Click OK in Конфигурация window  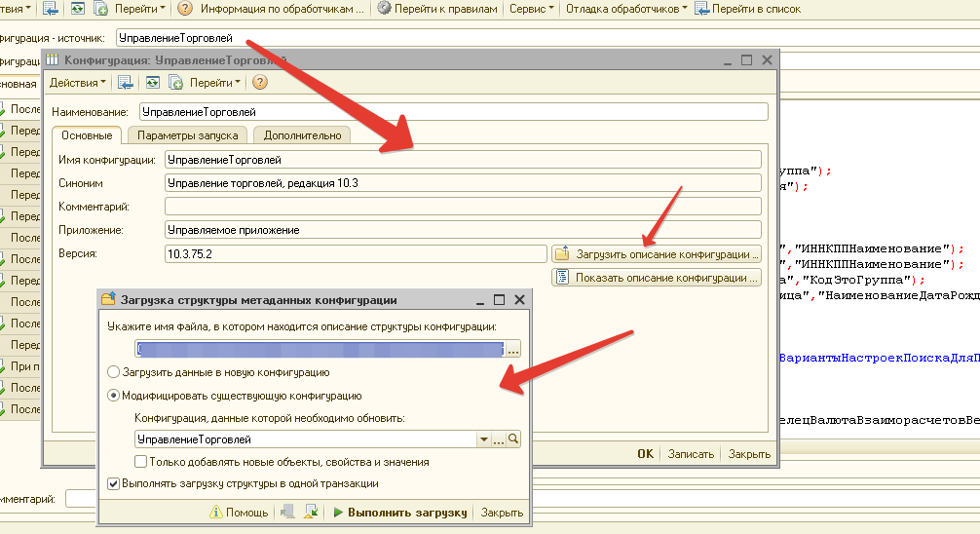(645, 454)
